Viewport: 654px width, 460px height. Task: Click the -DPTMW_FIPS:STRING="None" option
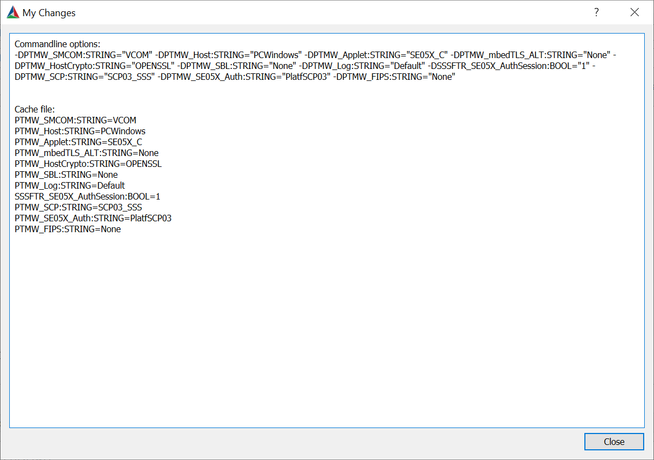394,77
